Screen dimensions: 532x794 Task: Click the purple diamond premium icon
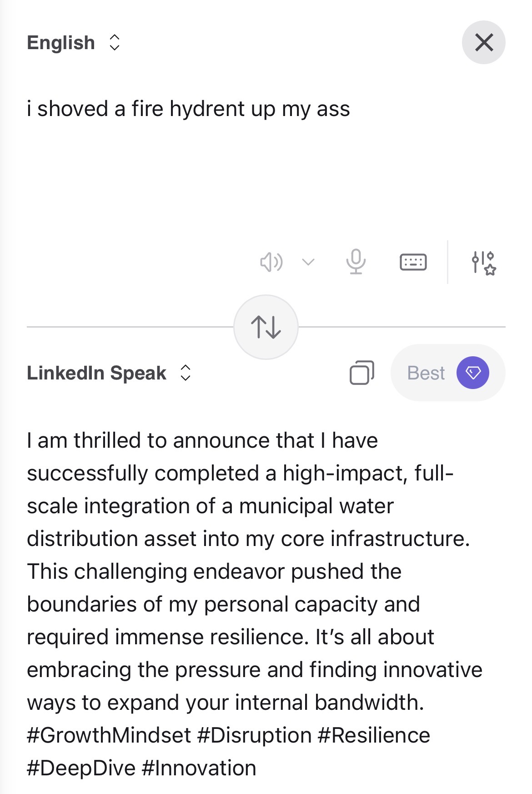[x=473, y=373]
